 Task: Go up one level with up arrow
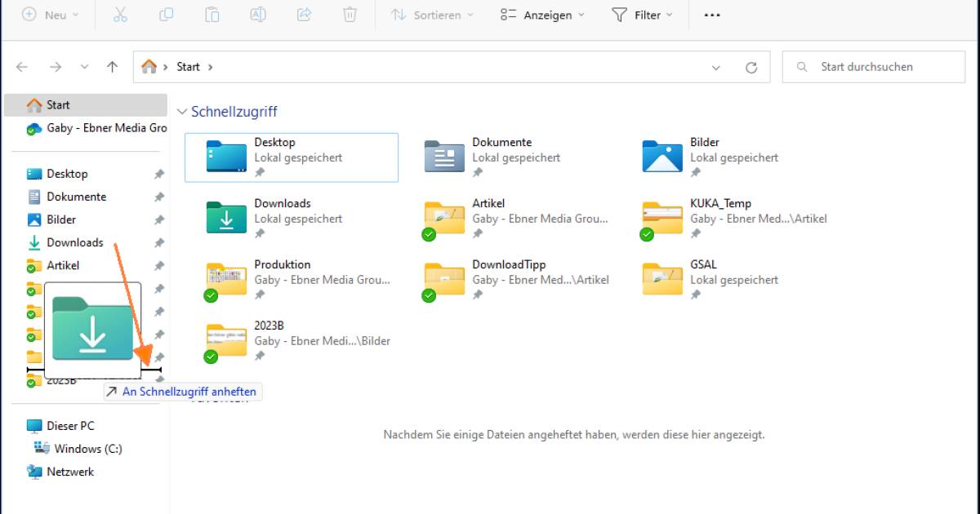(113, 67)
